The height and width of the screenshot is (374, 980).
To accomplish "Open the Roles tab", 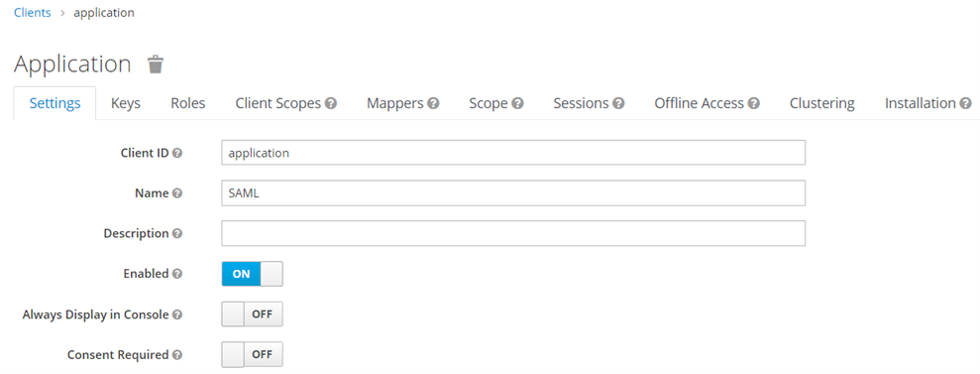I will 188,103.
